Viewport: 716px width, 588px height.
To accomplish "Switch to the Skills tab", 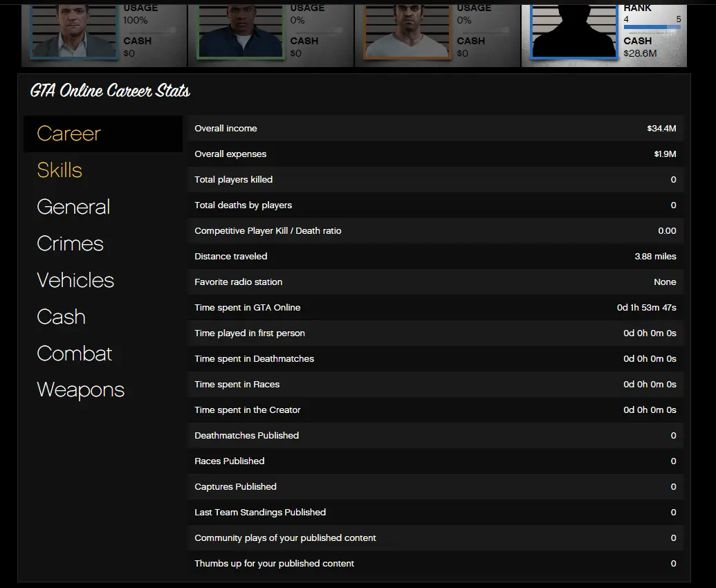I will (x=59, y=170).
